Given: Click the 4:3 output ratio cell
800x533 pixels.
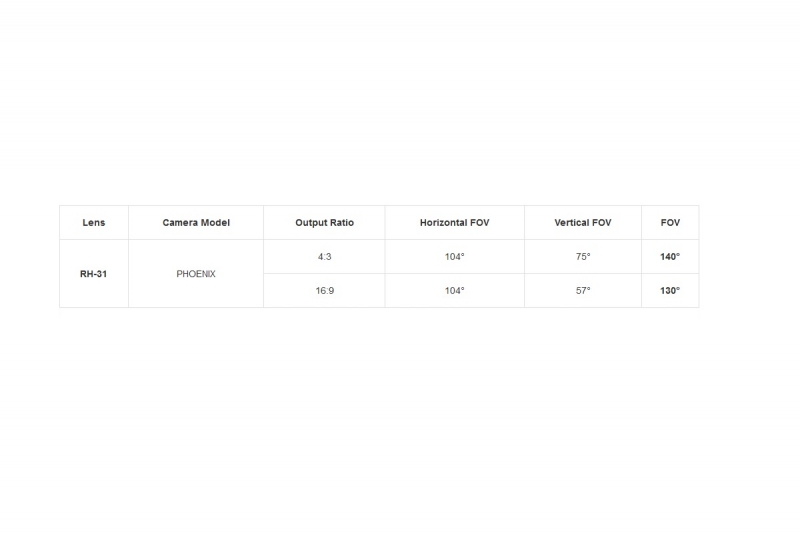Looking at the screenshot, I should (324, 257).
